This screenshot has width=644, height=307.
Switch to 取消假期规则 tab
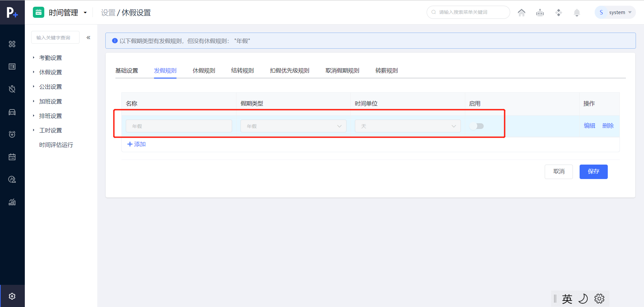click(342, 71)
